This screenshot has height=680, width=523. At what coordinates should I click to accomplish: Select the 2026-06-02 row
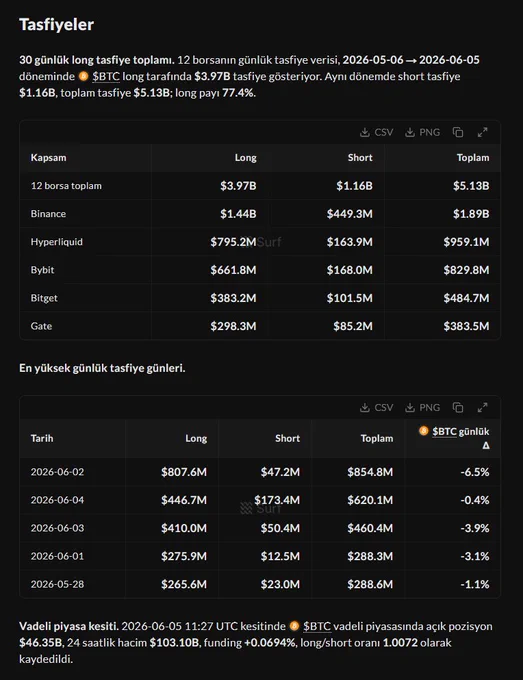point(260,472)
